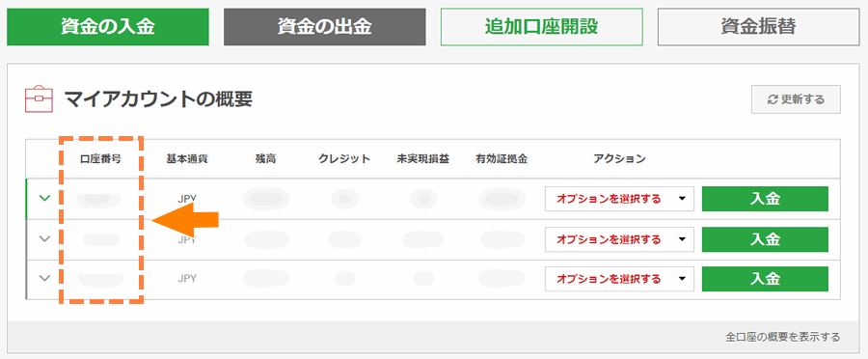Open the 資金の出金 withdrawal tab

tap(324, 27)
